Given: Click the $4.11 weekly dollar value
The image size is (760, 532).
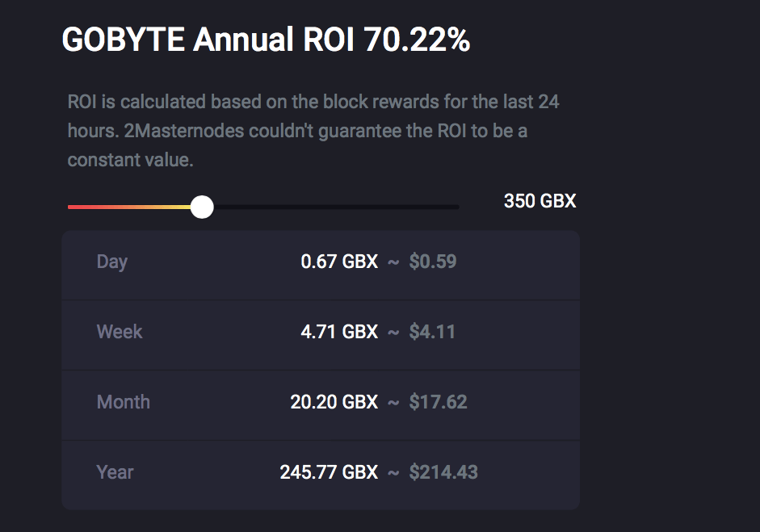Looking at the screenshot, I should coord(432,332).
